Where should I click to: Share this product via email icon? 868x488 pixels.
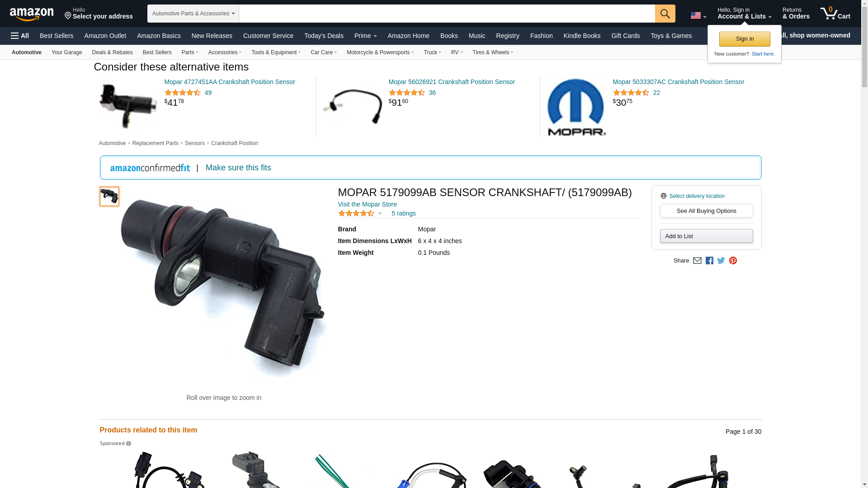[697, 261]
